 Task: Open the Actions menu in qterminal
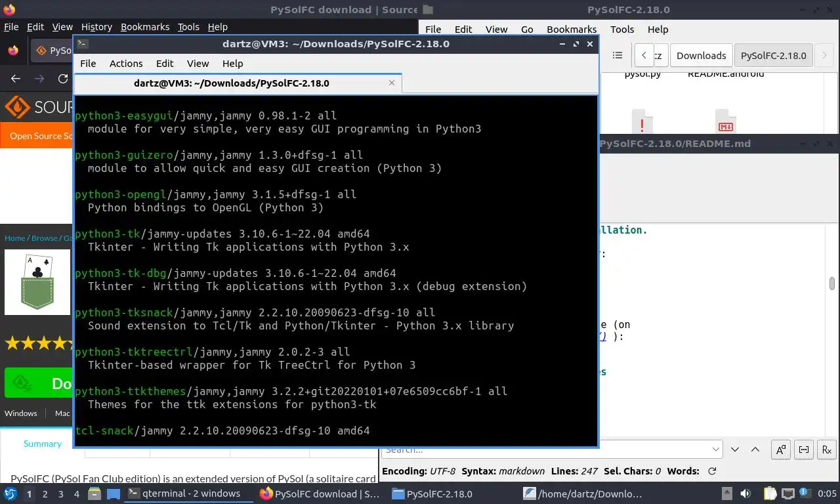(x=126, y=64)
